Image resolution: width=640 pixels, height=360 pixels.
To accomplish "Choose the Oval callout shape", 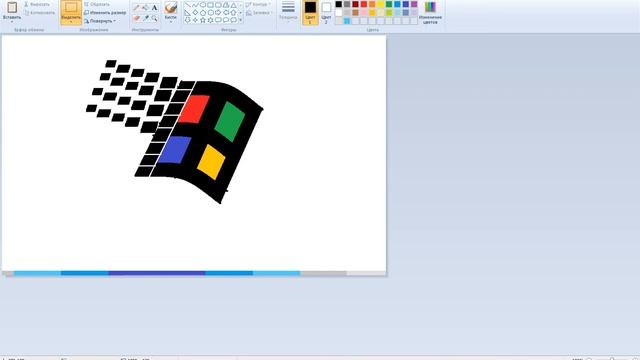I will pyautogui.click(x=226, y=20).
